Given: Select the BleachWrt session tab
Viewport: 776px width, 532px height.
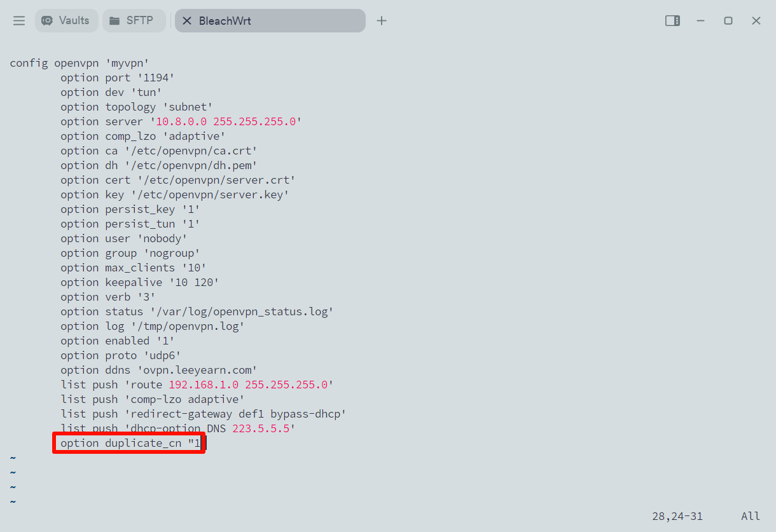Looking at the screenshot, I should 225,21.
